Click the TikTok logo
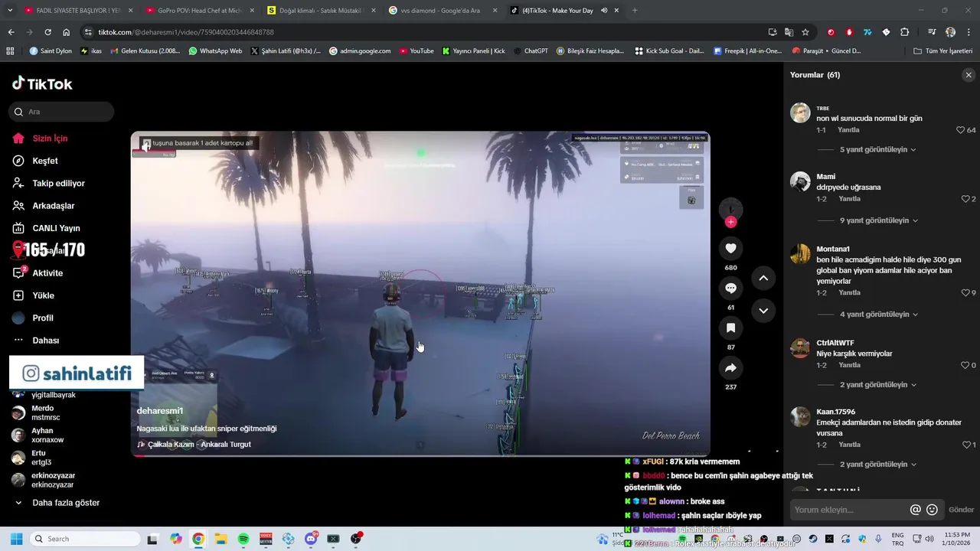Viewport: 980px width, 551px height. pyautogui.click(x=43, y=83)
